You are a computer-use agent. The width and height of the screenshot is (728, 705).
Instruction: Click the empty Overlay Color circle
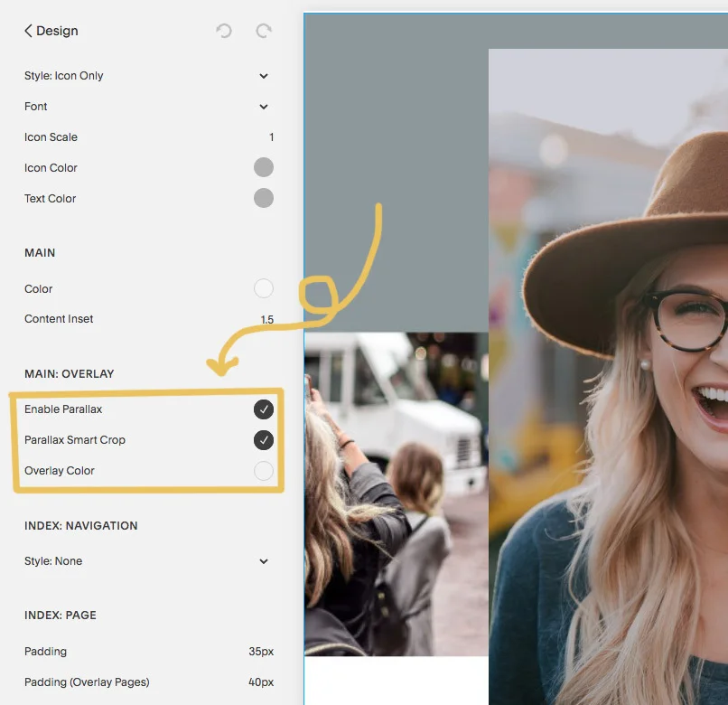264,471
